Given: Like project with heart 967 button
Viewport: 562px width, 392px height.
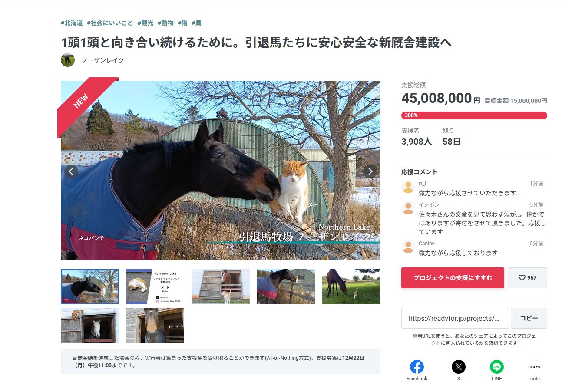Looking at the screenshot, I should [527, 278].
